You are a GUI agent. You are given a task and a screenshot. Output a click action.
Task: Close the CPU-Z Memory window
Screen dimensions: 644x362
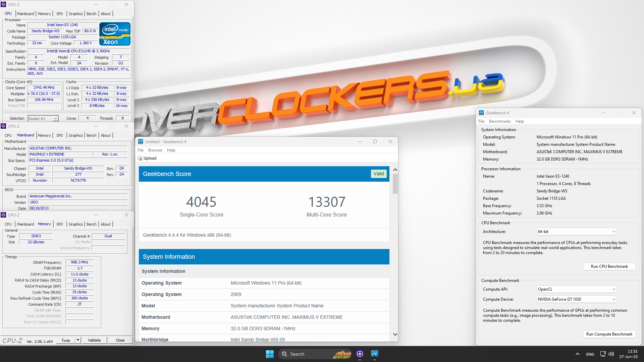tap(126, 215)
